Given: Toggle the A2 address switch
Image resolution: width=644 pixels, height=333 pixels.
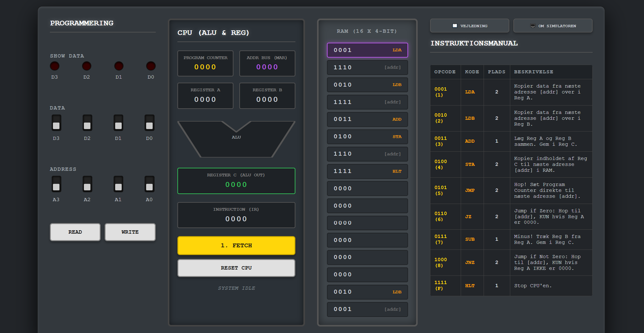Looking at the screenshot, I should click(x=87, y=184).
